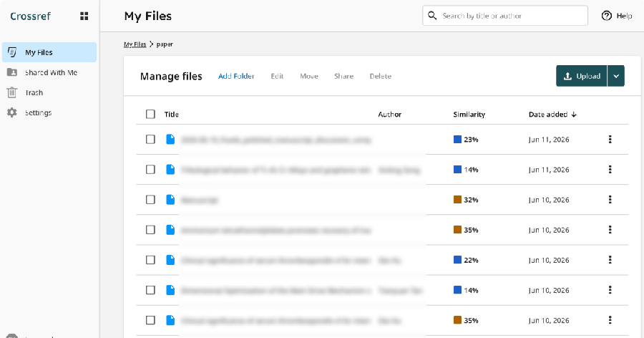
Task: Expand the Upload dropdown arrow
Action: [616, 76]
